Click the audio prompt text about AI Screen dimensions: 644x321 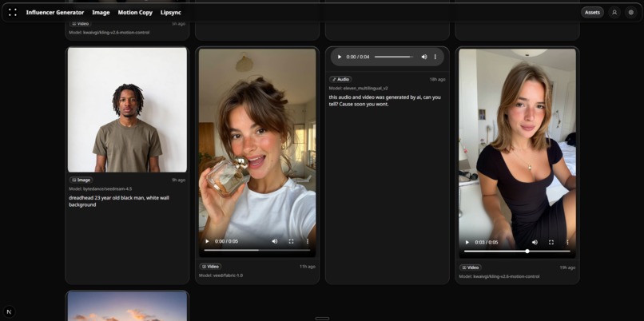385,101
